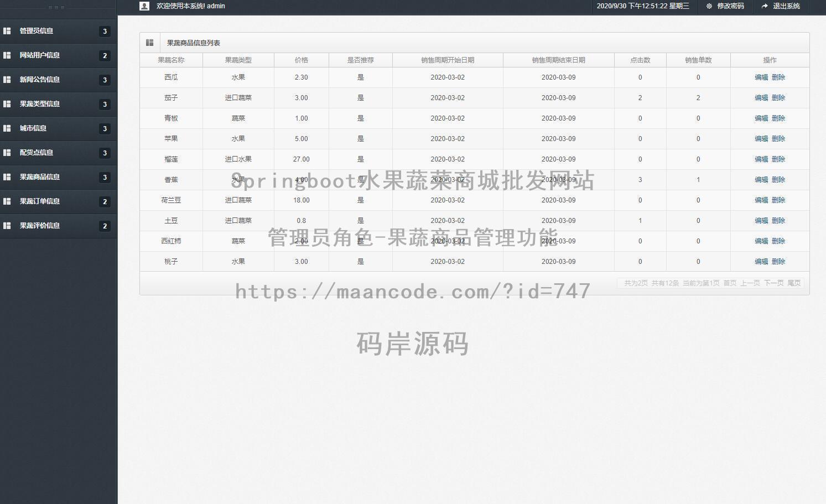826x504 pixels.
Task: Click the date and time display
Action: pyautogui.click(x=643, y=6)
